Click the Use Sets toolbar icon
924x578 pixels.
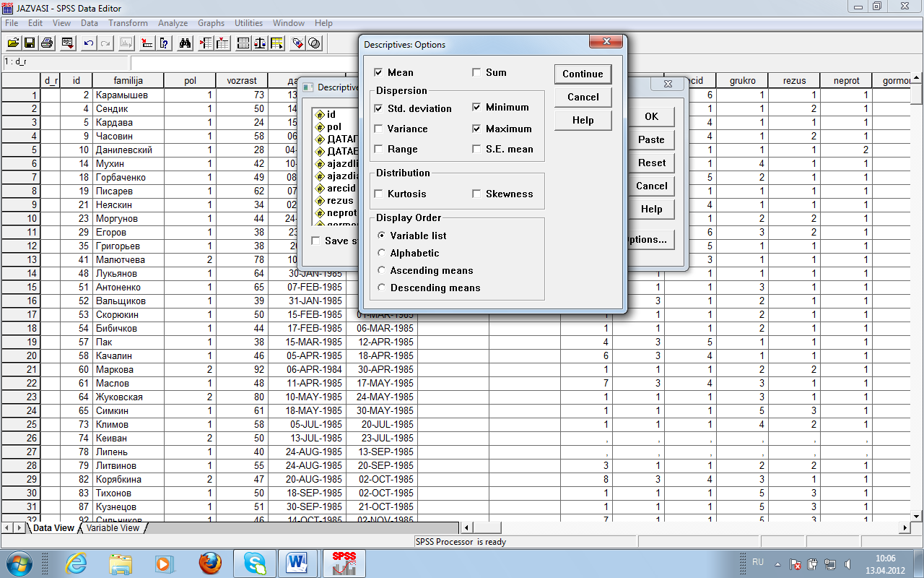click(314, 43)
